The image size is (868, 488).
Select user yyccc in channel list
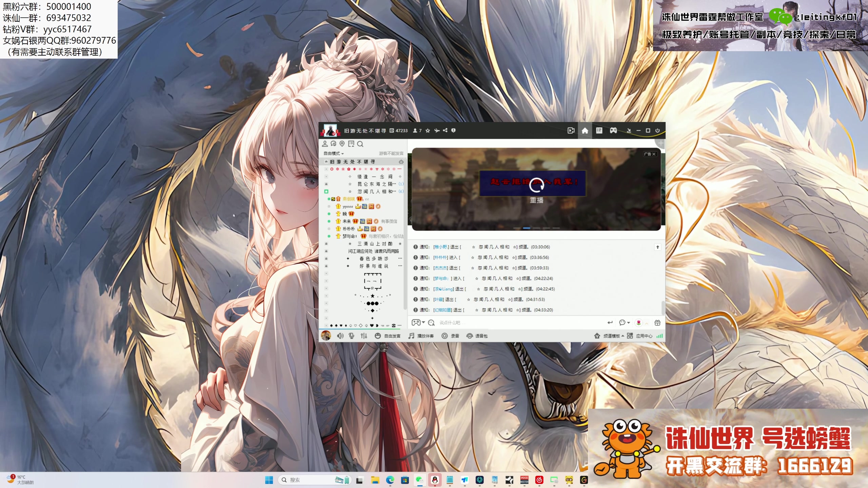[348, 206]
